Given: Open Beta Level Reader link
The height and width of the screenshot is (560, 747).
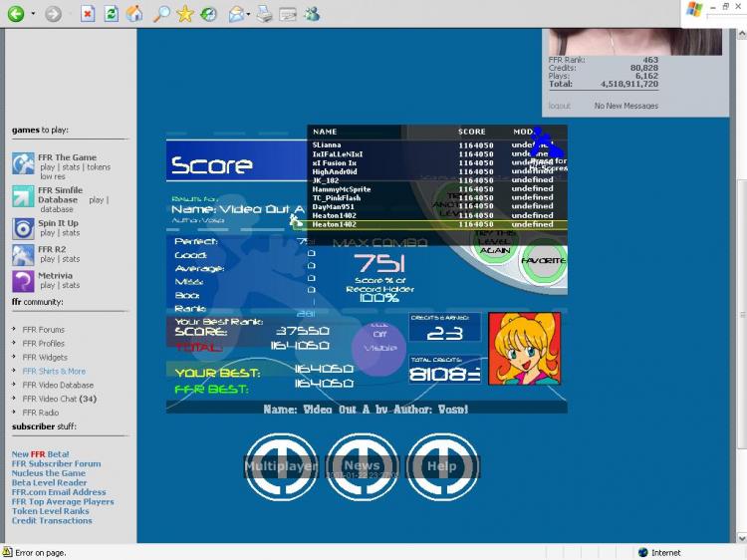Looking at the screenshot, I should coord(49,483).
